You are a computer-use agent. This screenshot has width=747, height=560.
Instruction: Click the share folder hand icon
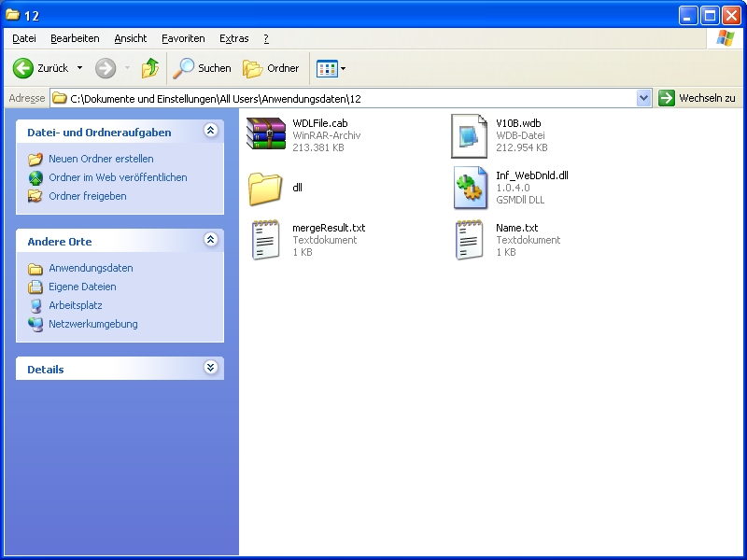point(35,196)
